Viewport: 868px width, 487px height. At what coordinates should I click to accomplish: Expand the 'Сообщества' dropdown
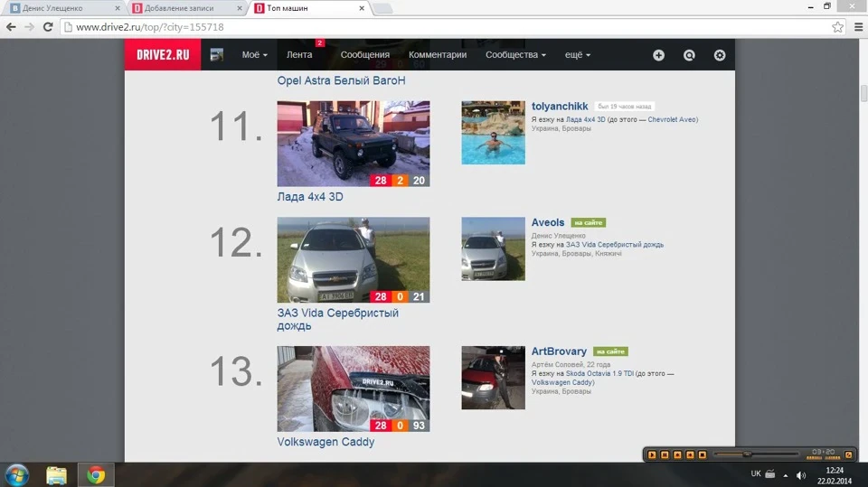[515, 55]
